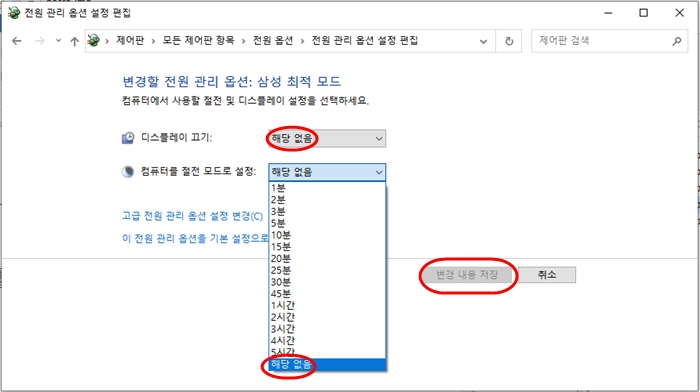Click the 제어판 breadcrumb
Screen dimensions: 700x392
pos(130,41)
